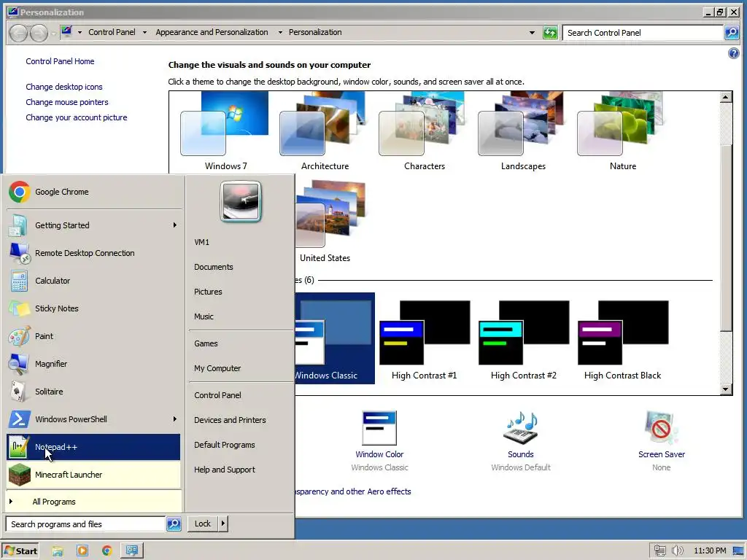This screenshot has height=560, width=747.
Task: Expand Getting Started submenu arrow
Action: click(x=175, y=225)
